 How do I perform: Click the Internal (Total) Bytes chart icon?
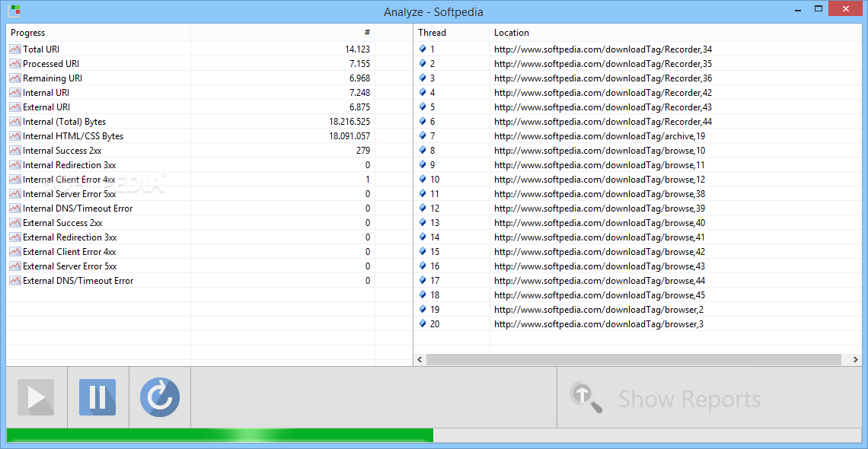tap(15, 122)
